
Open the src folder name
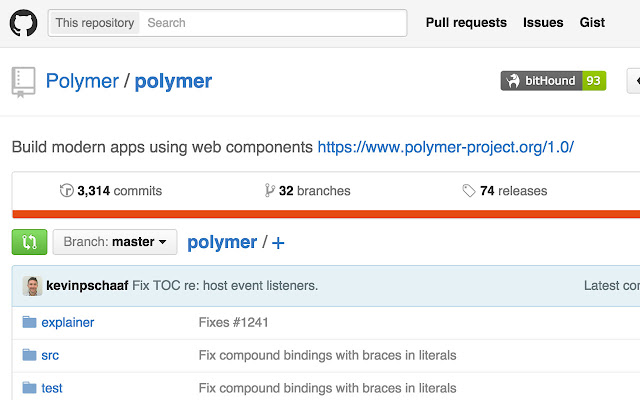[x=50, y=355]
